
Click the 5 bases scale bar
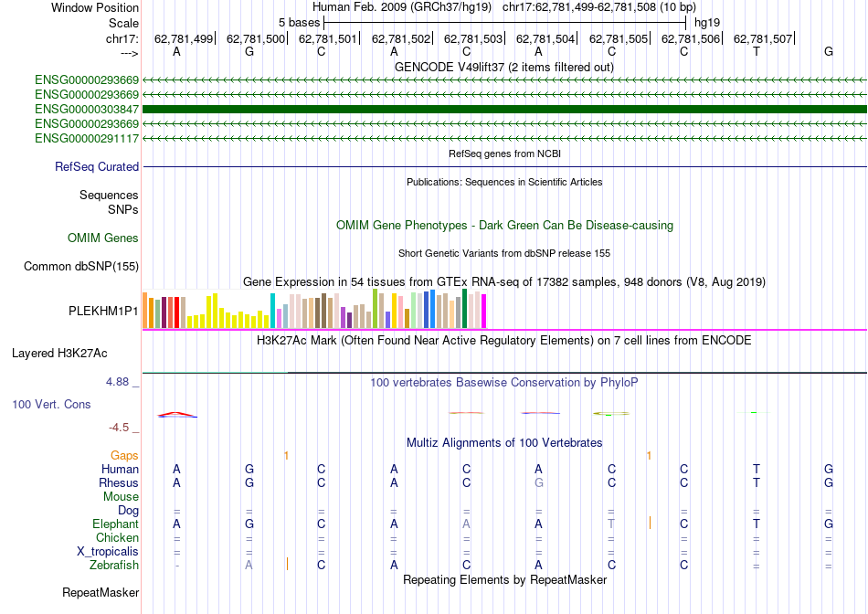coord(505,23)
